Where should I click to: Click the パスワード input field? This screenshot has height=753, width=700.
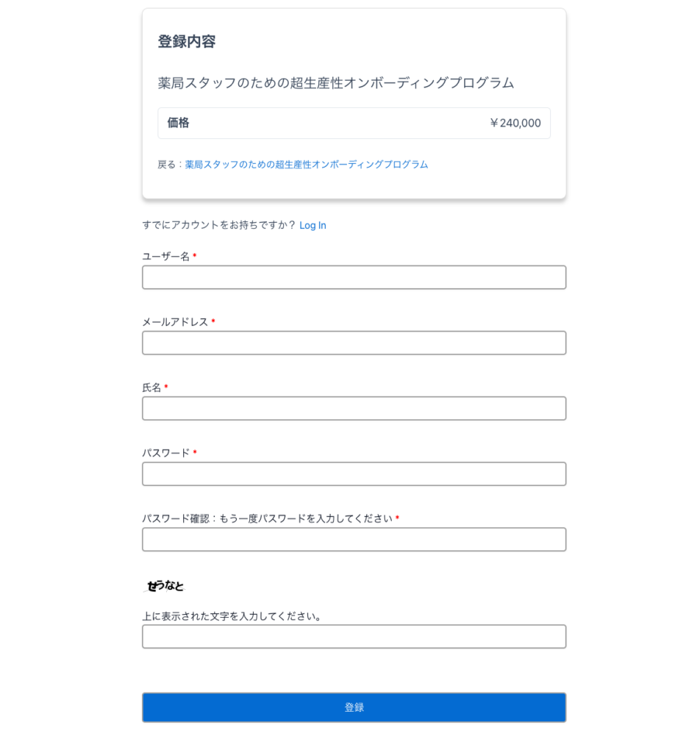[354, 474]
